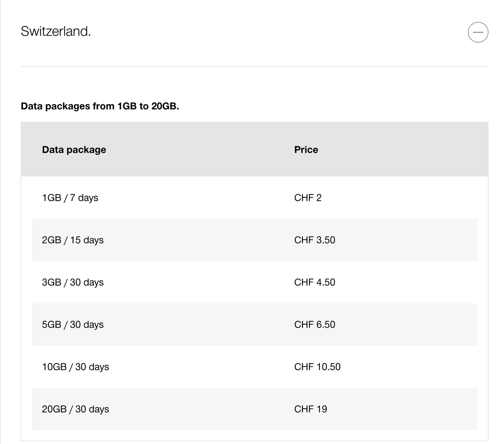Select the 3GB / 30 days package

(x=73, y=282)
